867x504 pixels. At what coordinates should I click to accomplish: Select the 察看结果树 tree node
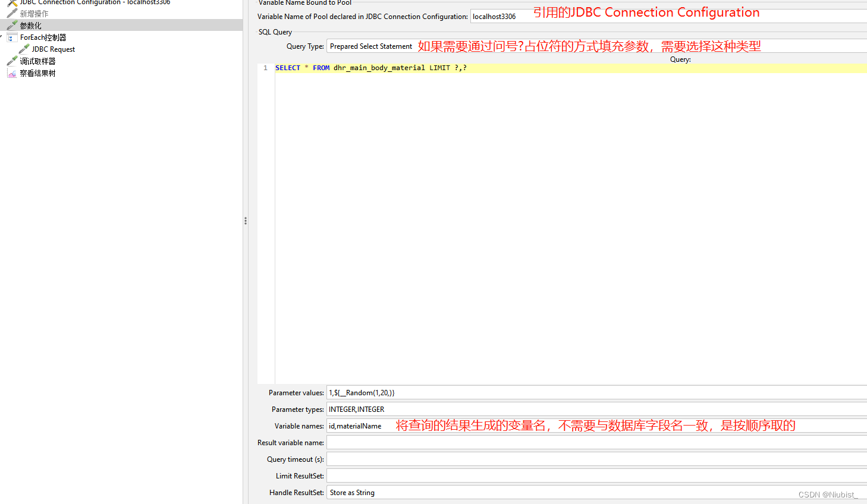click(x=37, y=73)
